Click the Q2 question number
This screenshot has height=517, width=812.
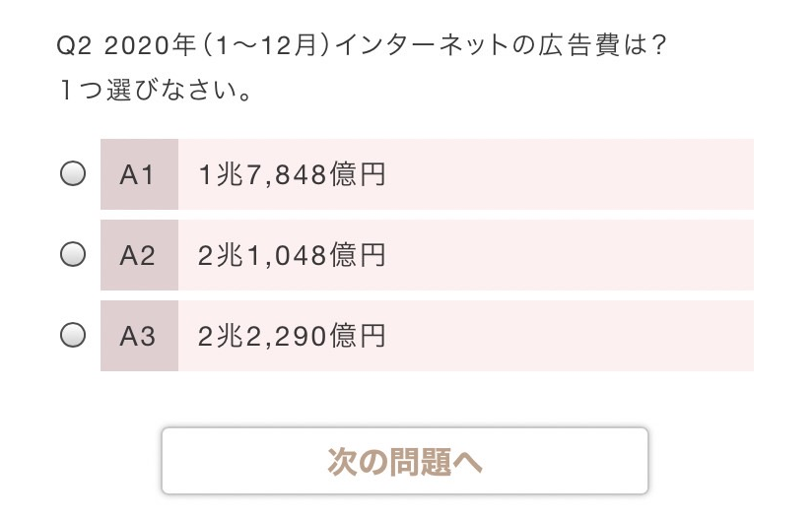[x=73, y=47]
